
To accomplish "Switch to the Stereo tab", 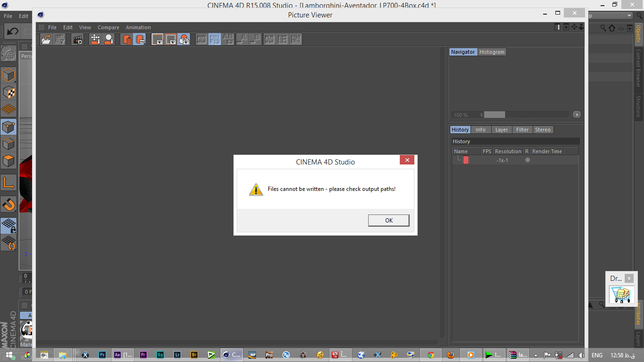I will (543, 130).
